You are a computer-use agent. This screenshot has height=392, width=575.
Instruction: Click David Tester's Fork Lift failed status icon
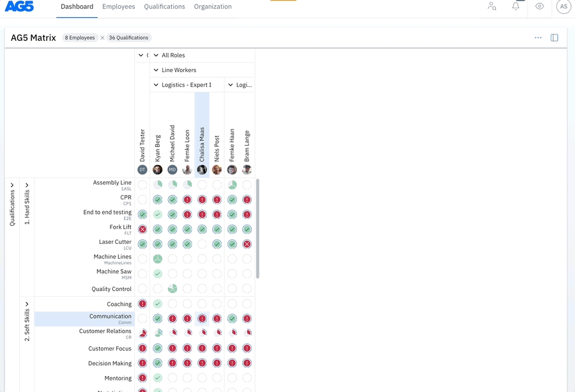coord(142,229)
